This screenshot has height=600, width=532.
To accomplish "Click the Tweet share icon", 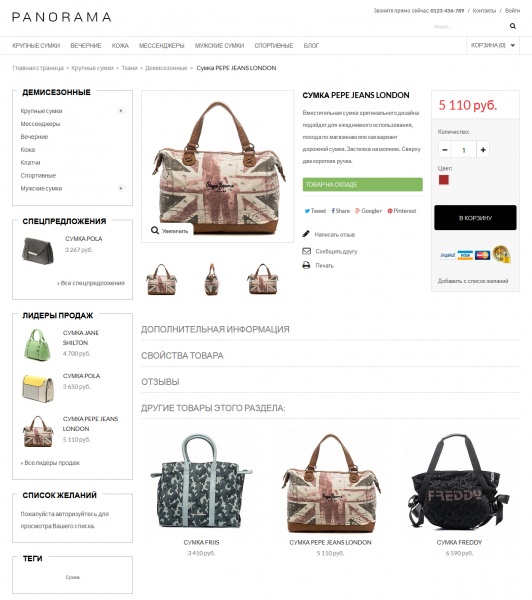I will point(307,211).
